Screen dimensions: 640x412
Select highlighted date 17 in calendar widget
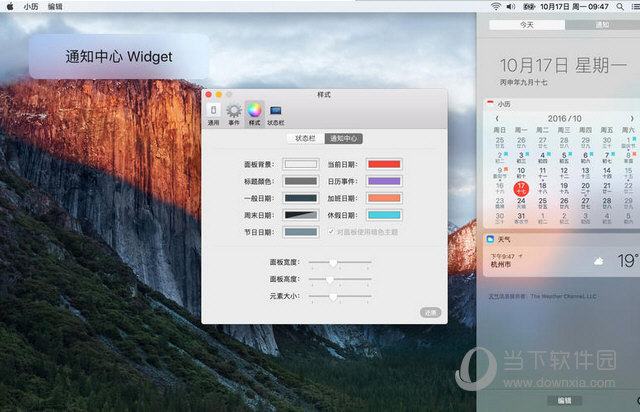tap(521, 188)
